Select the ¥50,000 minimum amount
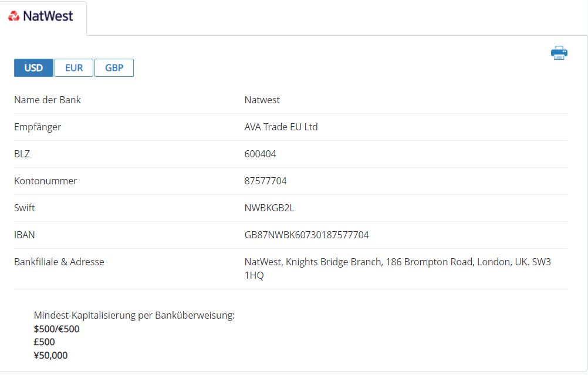The image size is (588, 375). coord(50,356)
